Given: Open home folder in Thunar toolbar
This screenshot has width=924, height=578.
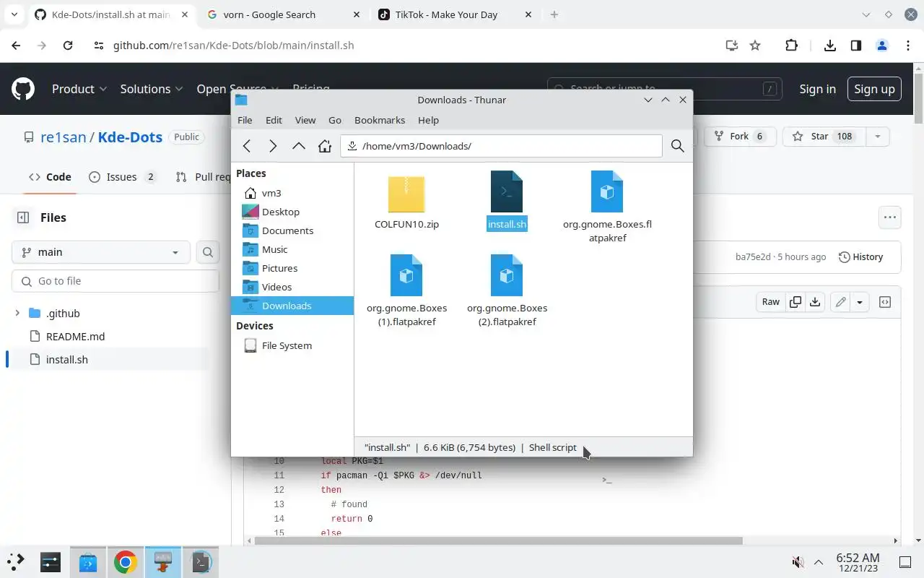Looking at the screenshot, I should click(325, 146).
